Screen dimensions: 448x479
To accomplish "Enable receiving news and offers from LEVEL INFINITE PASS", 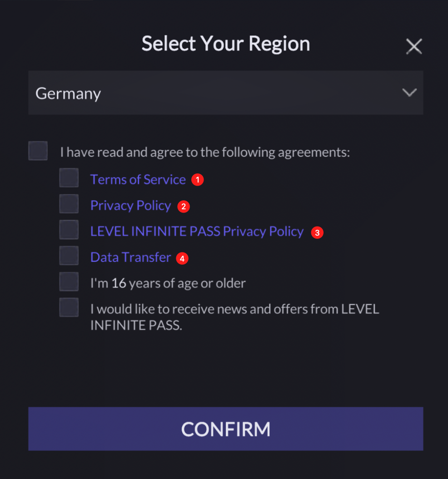I will point(69,307).
